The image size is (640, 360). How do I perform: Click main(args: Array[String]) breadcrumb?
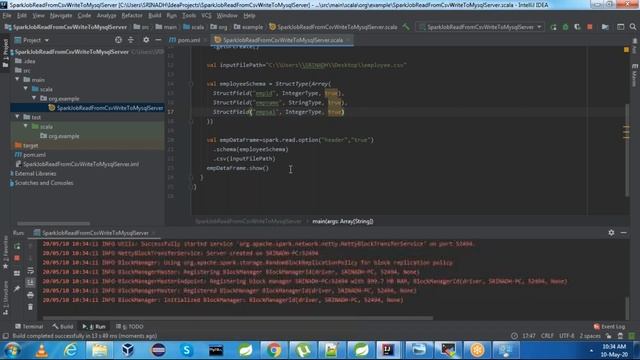[342, 221]
